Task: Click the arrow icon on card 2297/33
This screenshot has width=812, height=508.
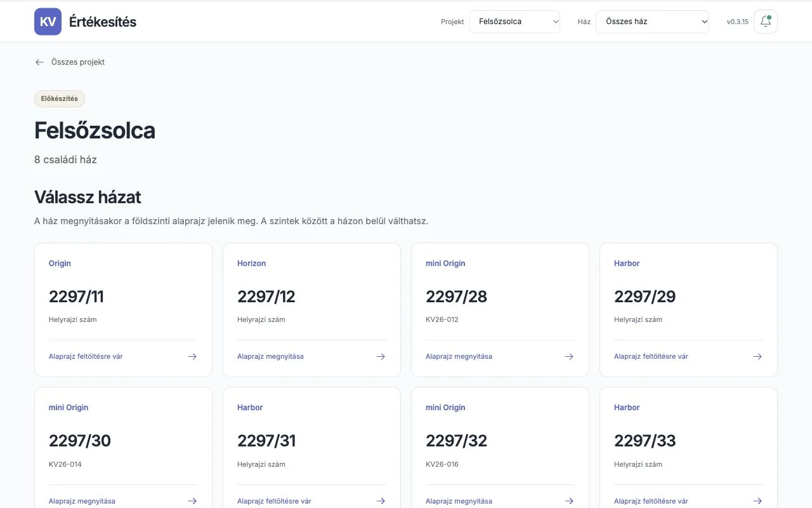Action: click(x=757, y=501)
